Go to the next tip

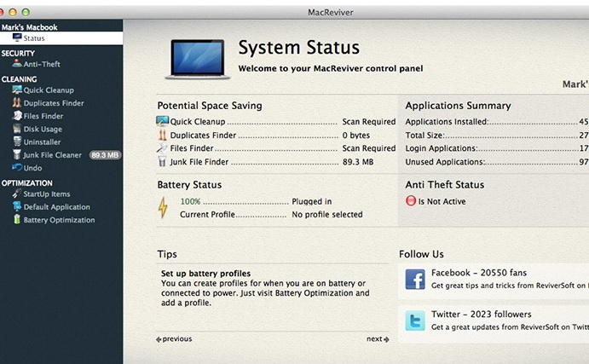click(378, 338)
